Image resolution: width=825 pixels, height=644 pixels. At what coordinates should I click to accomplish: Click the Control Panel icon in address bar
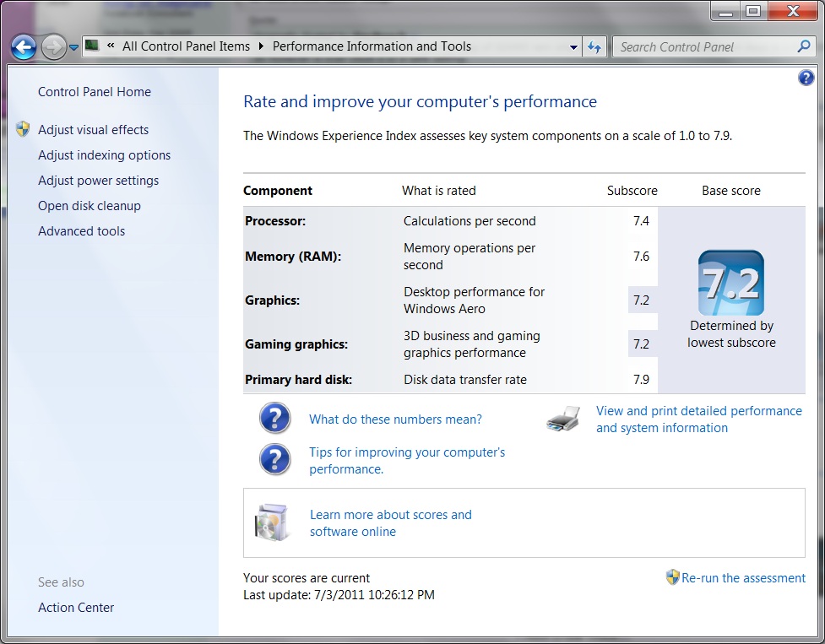click(92, 46)
